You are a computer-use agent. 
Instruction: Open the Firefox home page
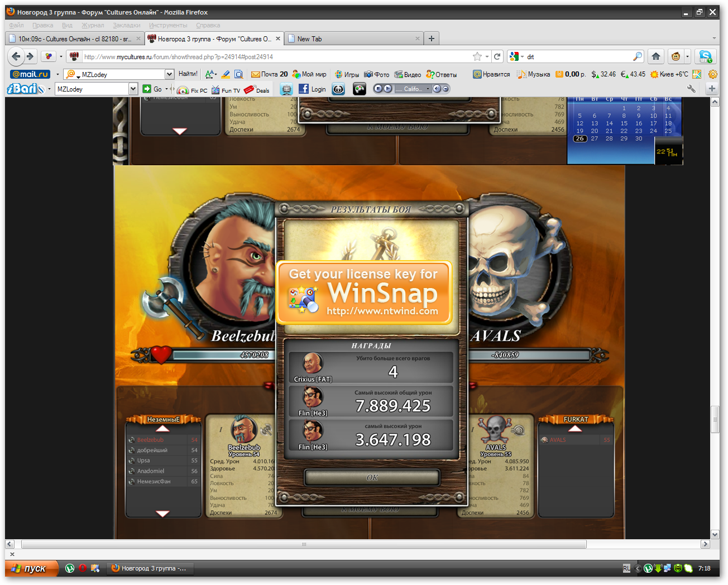click(656, 56)
